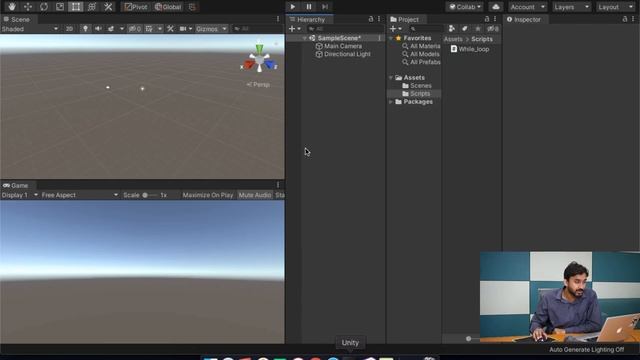This screenshot has height=360, width=640.
Task: Lock the Hierarchy panel
Action: click(371, 19)
